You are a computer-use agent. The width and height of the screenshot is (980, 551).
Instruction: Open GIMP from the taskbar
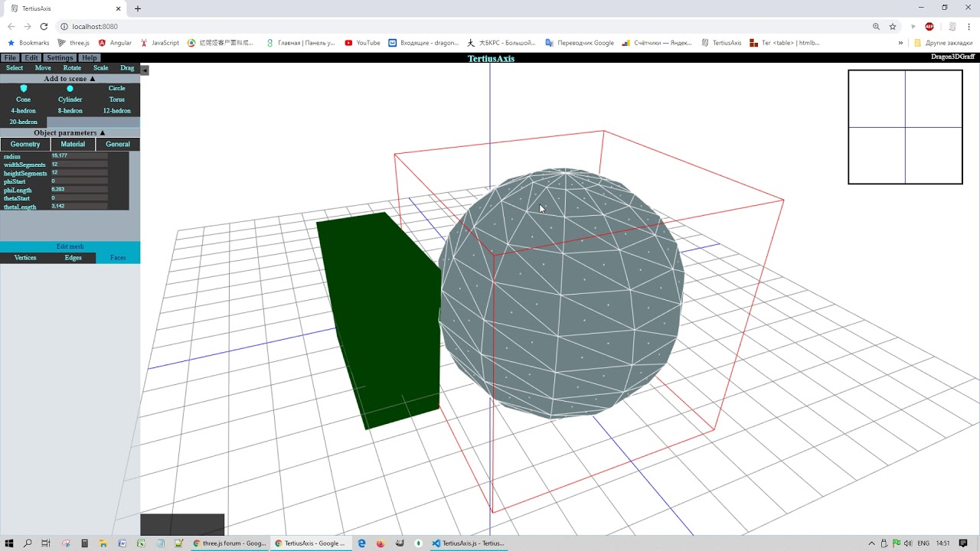coord(400,543)
